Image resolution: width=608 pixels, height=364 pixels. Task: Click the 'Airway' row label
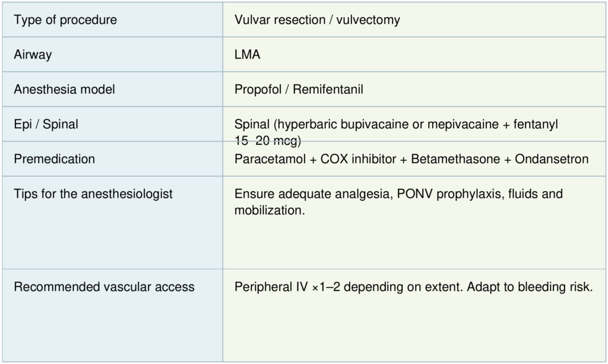tap(33, 55)
